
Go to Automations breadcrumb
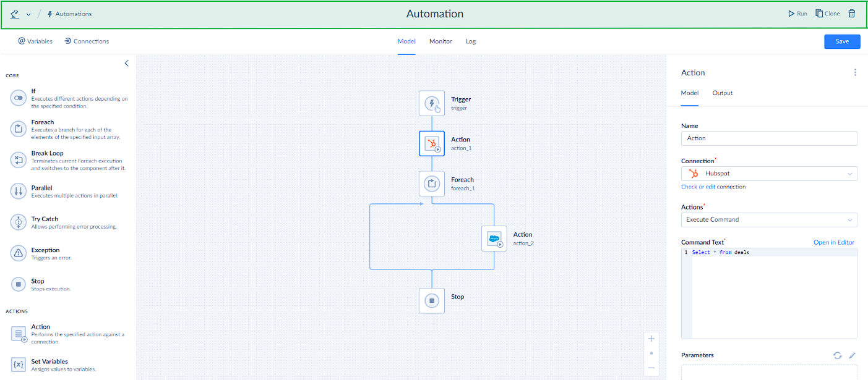pyautogui.click(x=69, y=14)
